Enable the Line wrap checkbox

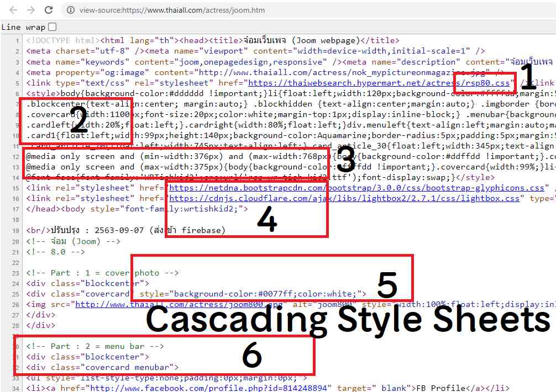point(52,27)
